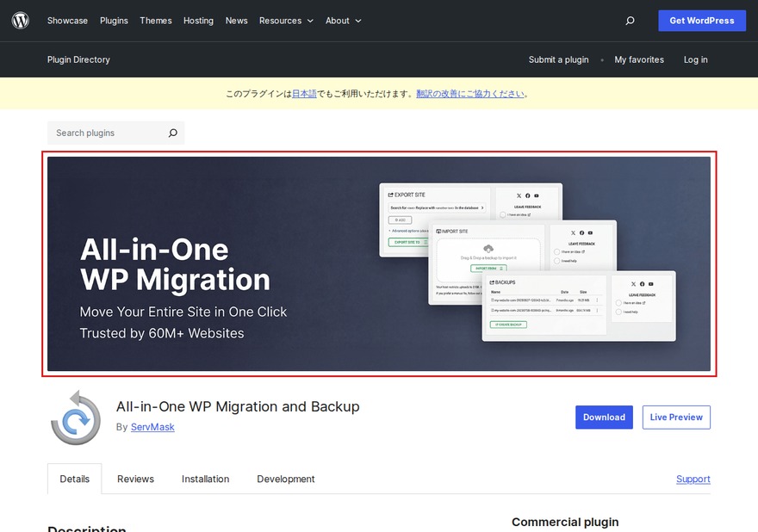The width and height of the screenshot is (758, 532).
Task: Click the 日本語 language link
Action: point(304,94)
